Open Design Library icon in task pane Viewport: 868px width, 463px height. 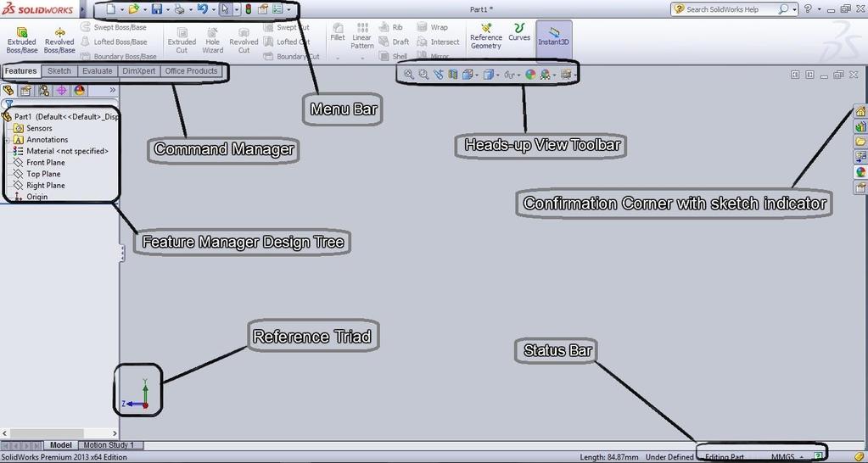pos(860,126)
